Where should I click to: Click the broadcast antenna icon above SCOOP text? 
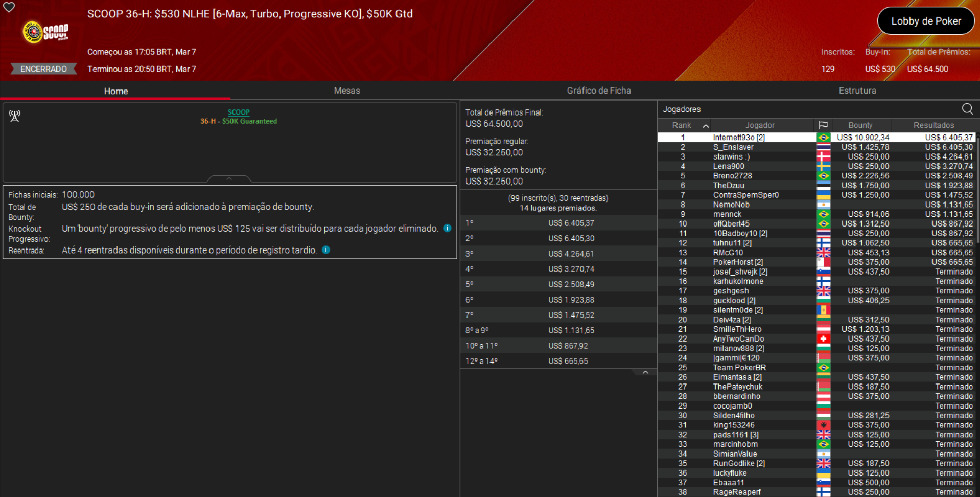pos(14,116)
